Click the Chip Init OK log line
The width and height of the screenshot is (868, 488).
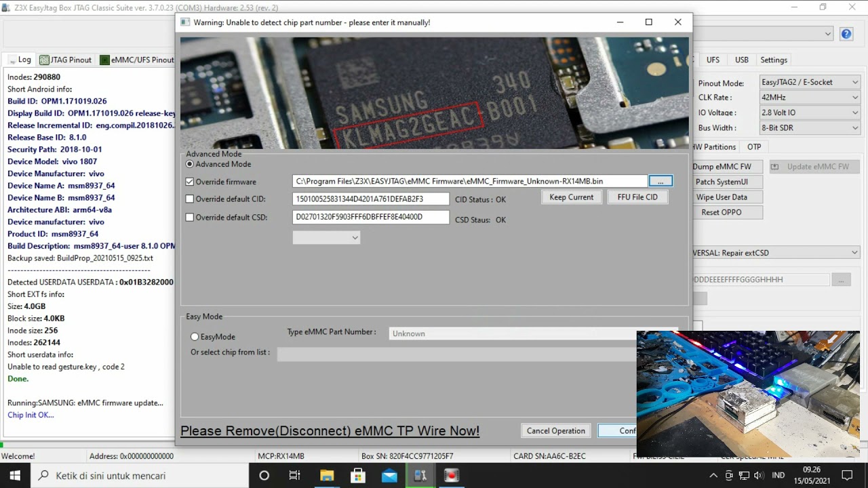[x=31, y=415]
